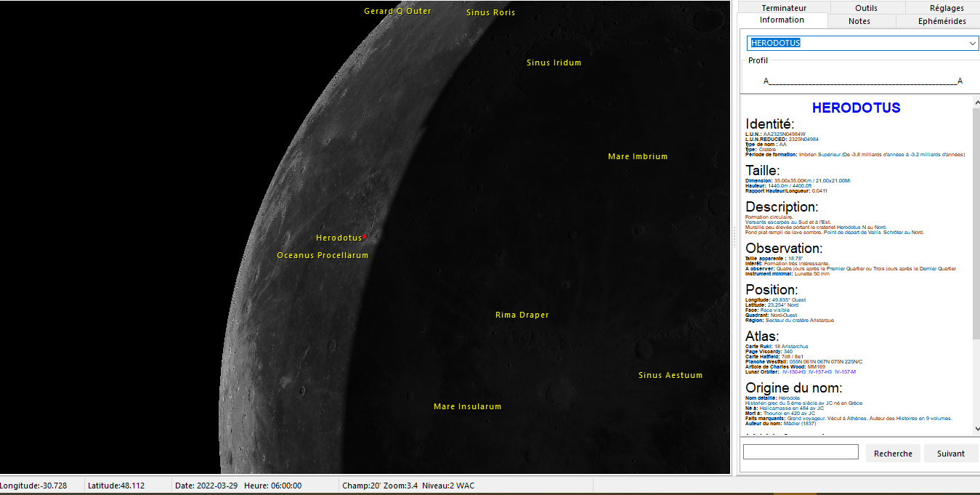980x495 pixels.
Task: Click the Auteur du nom Mädler (1837) line
Action: tap(777, 423)
